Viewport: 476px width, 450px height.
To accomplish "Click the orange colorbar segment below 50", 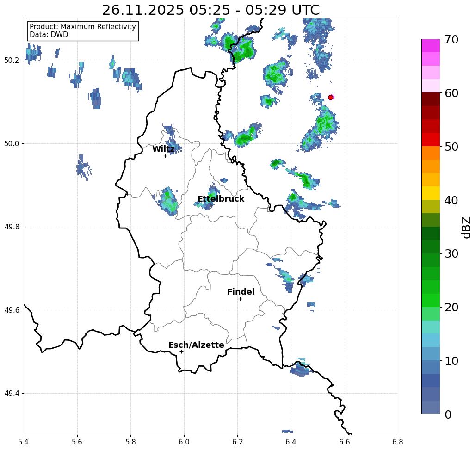I will coord(431,153).
